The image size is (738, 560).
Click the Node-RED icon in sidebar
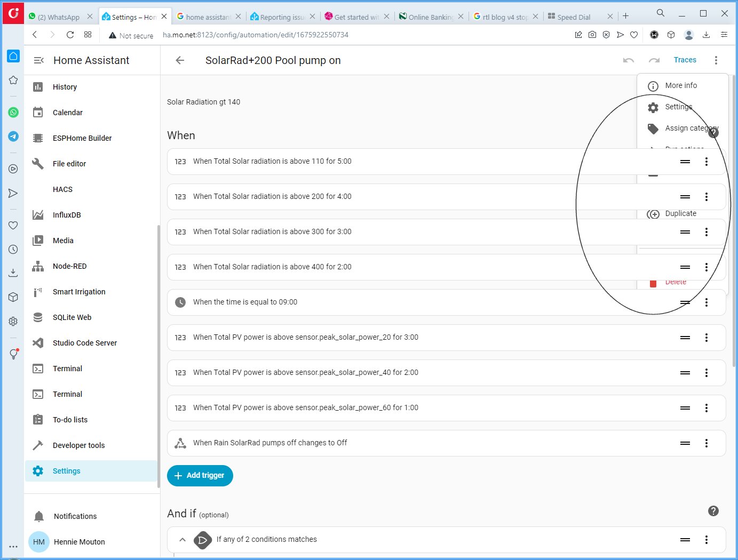(x=38, y=266)
